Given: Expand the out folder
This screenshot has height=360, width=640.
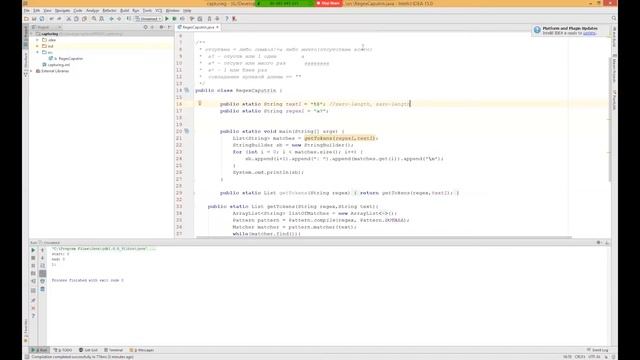Looking at the screenshot, I should click(x=38, y=46).
